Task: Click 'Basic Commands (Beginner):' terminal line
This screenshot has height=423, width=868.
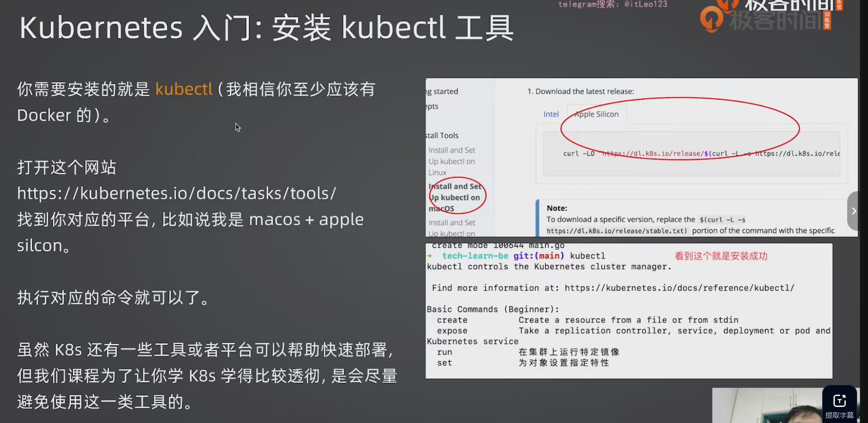Action: click(493, 309)
